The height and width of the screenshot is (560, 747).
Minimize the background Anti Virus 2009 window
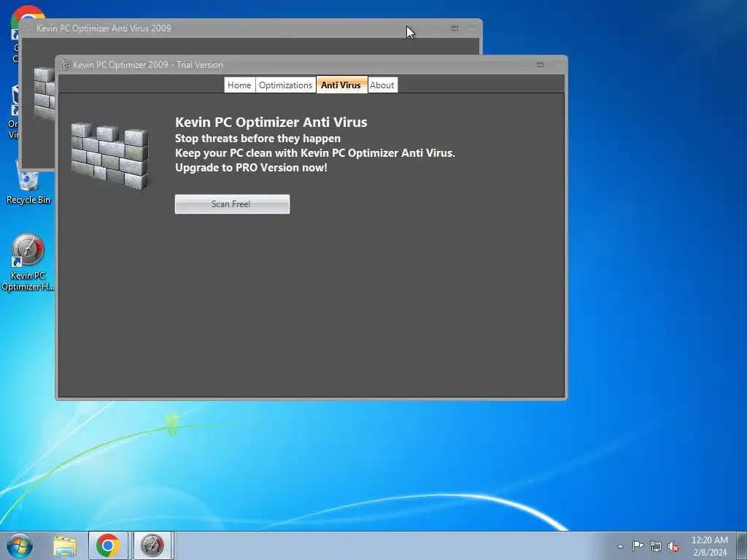coord(438,28)
